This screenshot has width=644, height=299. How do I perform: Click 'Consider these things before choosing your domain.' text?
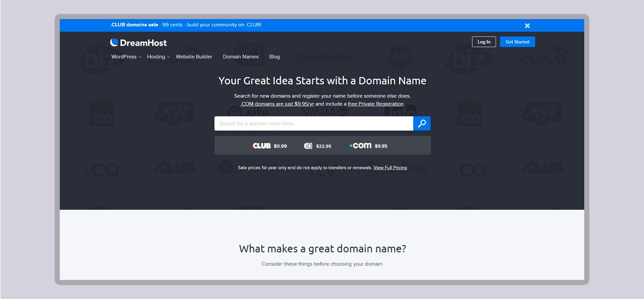click(323, 264)
